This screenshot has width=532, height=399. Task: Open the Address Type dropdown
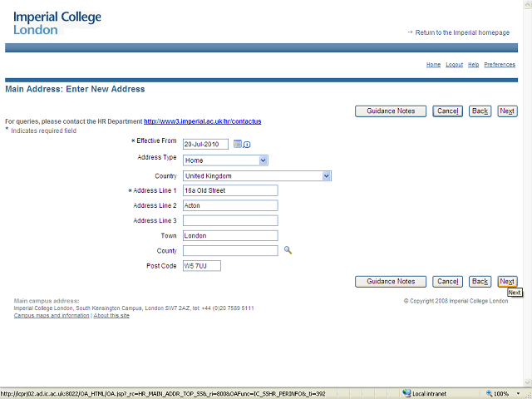(264, 160)
